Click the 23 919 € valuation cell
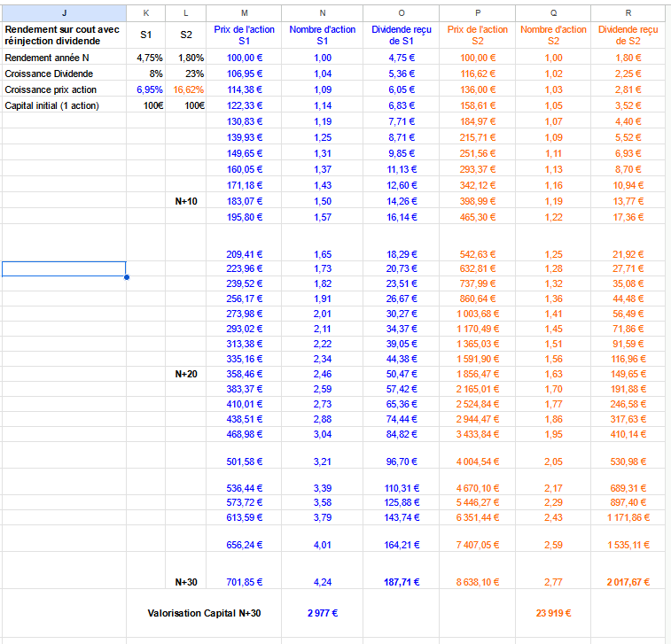This screenshot has width=671, height=644. point(553,613)
